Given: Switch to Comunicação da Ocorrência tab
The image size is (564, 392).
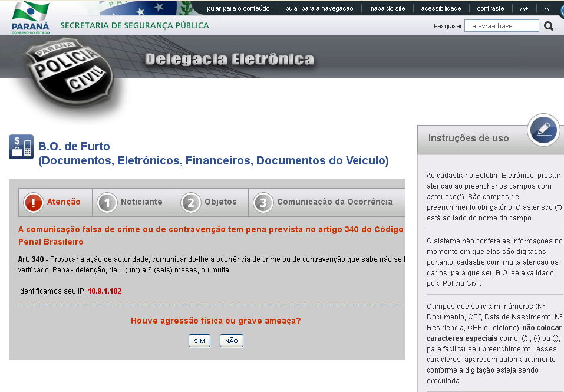Looking at the screenshot, I should click(x=334, y=202).
